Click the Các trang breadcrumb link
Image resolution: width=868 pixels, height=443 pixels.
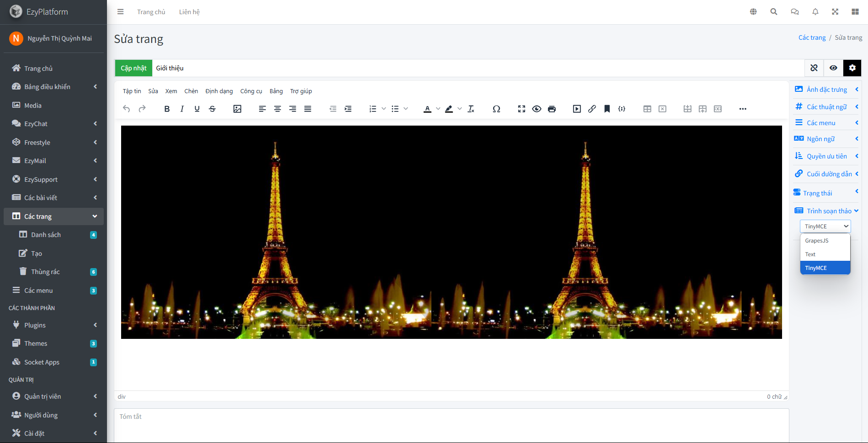point(812,37)
